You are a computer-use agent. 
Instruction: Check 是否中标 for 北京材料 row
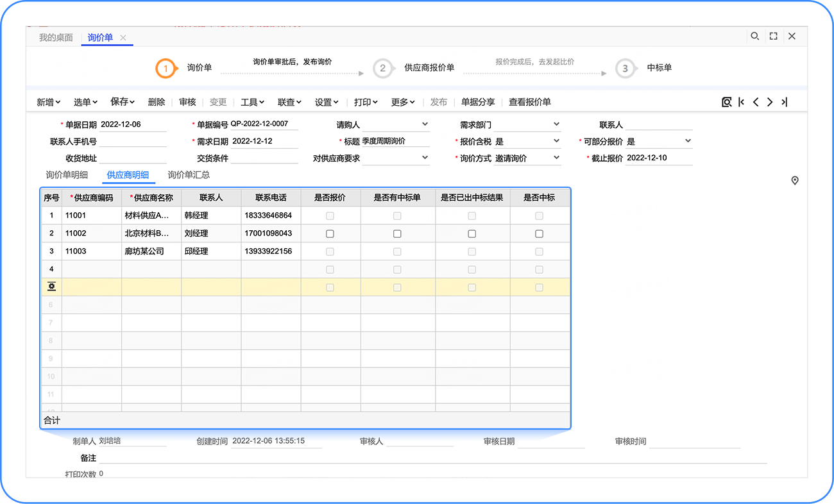click(539, 234)
